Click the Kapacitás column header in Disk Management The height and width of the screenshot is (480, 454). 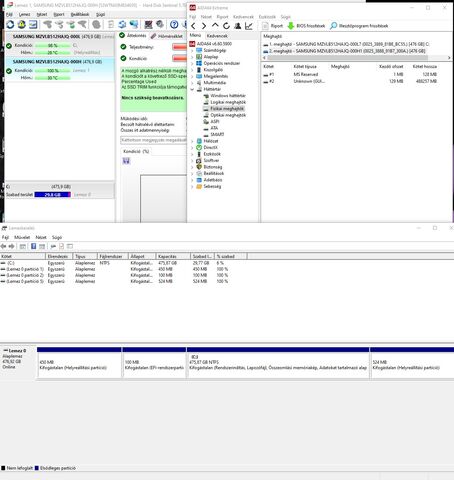(173, 256)
